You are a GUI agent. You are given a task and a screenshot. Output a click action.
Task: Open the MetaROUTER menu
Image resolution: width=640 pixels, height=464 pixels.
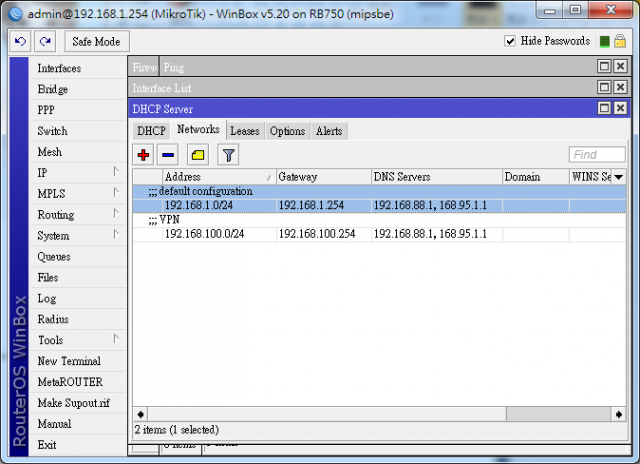point(78,382)
